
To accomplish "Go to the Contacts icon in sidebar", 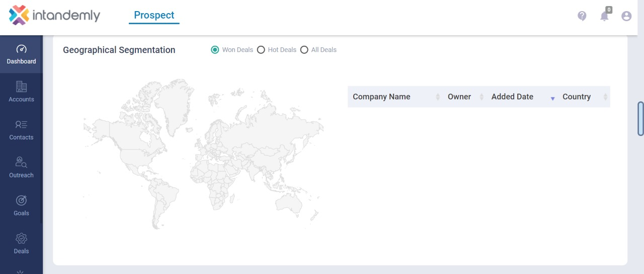I will coord(21,124).
